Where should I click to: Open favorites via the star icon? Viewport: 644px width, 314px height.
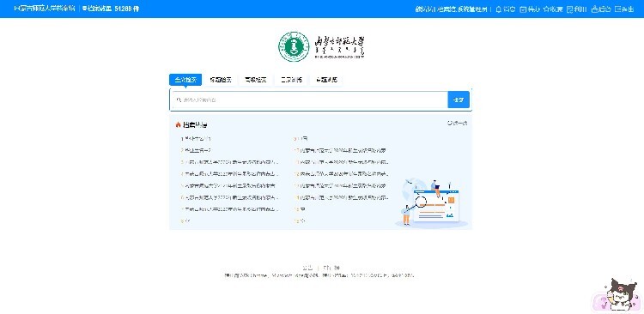click(546, 9)
